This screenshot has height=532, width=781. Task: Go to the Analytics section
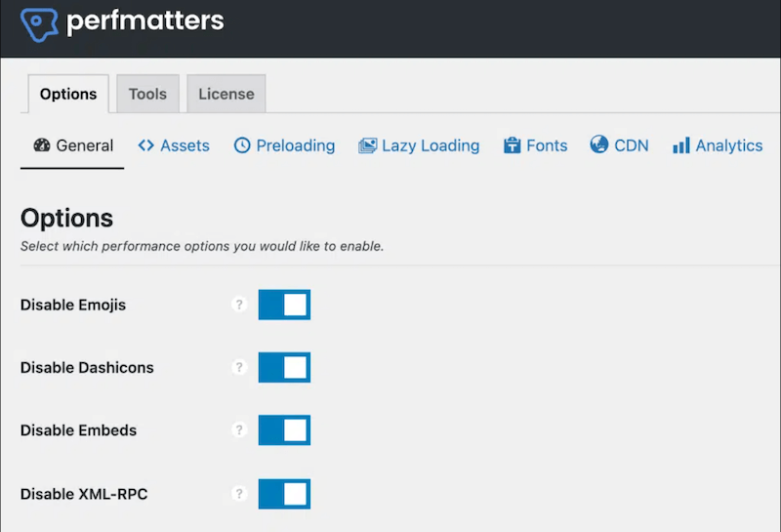pyautogui.click(x=718, y=145)
